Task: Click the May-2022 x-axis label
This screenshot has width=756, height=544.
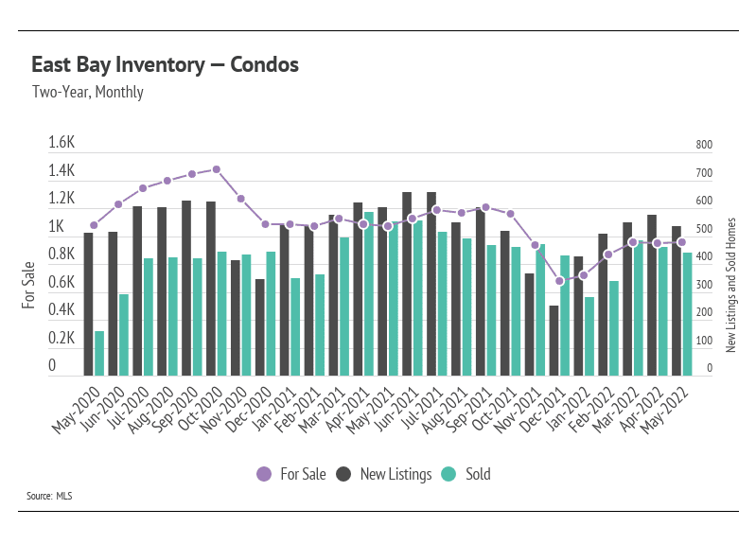Action: pos(664,410)
